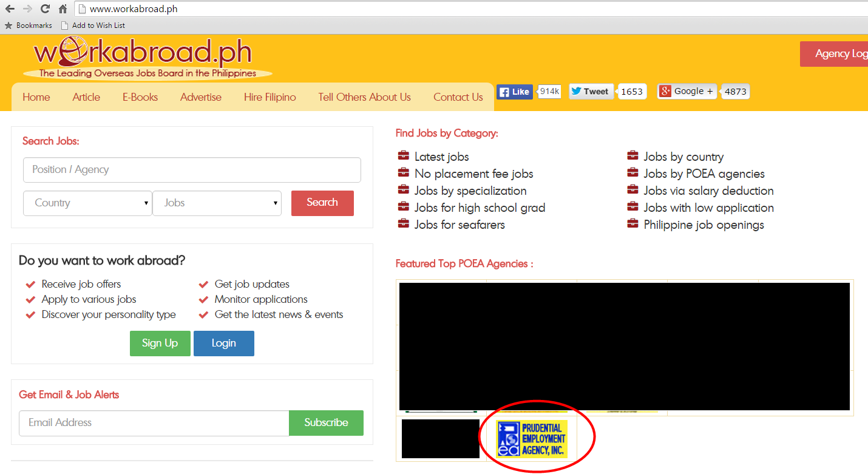Click checkmark beside Monitor applications
Screen dimensions: 868x474
coord(204,300)
